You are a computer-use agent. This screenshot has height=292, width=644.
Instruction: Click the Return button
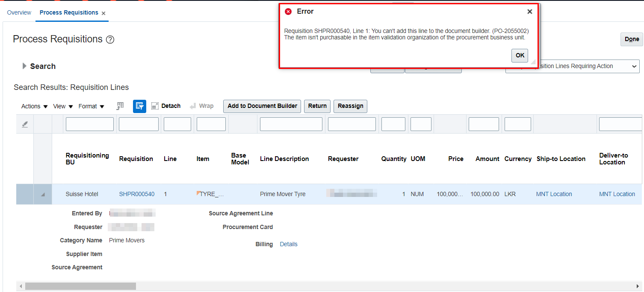pyautogui.click(x=317, y=106)
